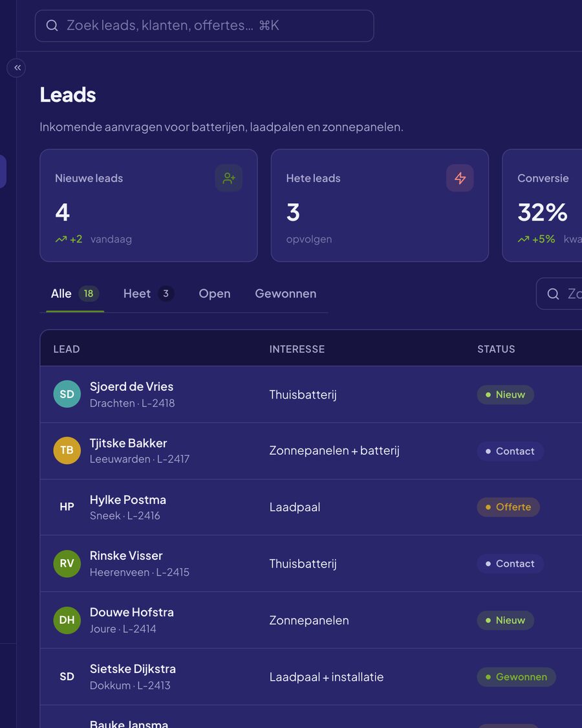Click the add-person icon on Nieuwe leads card

(229, 178)
